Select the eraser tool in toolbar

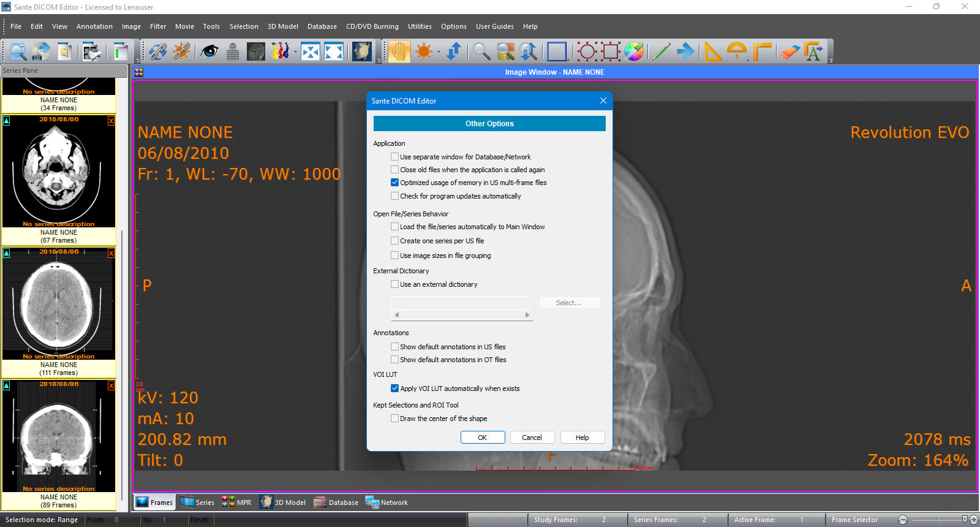coord(790,51)
